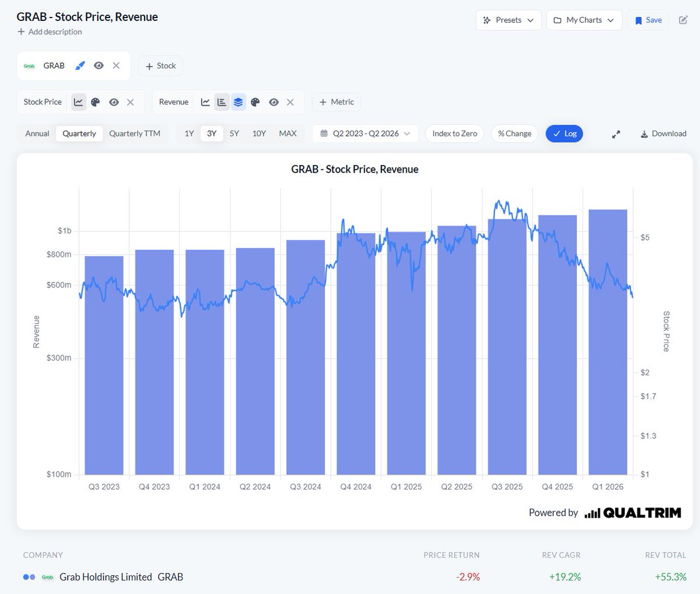The height and width of the screenshot is (594, 700).
Task: Select the 5Y time range
Action: coord(235,134)
